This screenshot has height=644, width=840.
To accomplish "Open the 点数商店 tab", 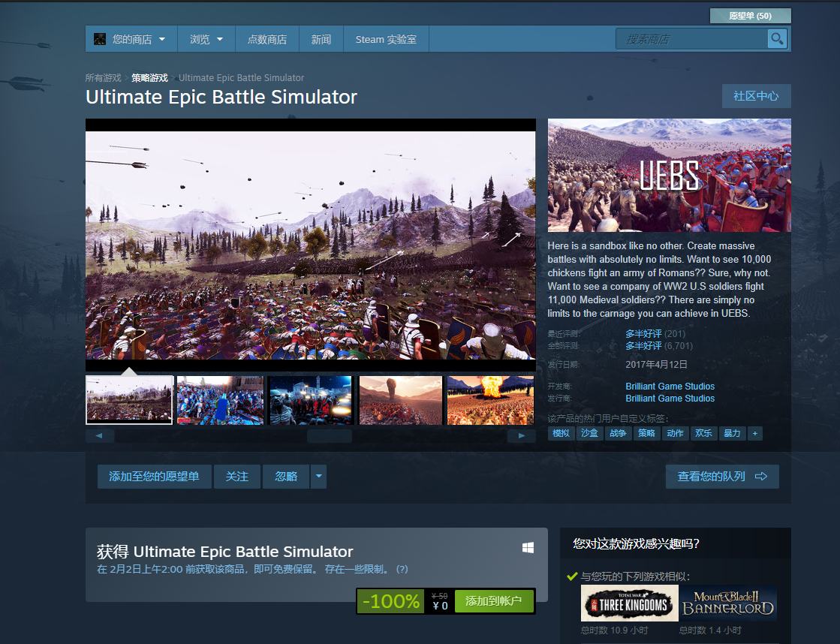I will pyautogui.click(x=266, y=39).
